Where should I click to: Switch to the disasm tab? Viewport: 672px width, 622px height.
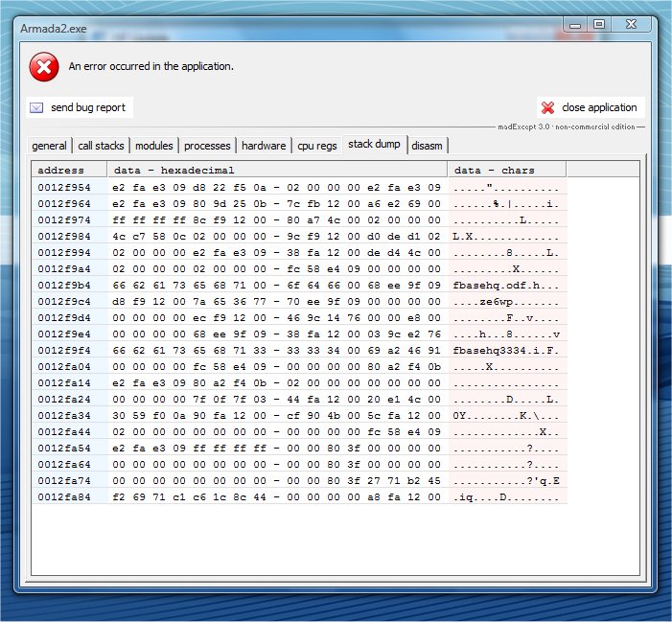click(x=428, y=146)
